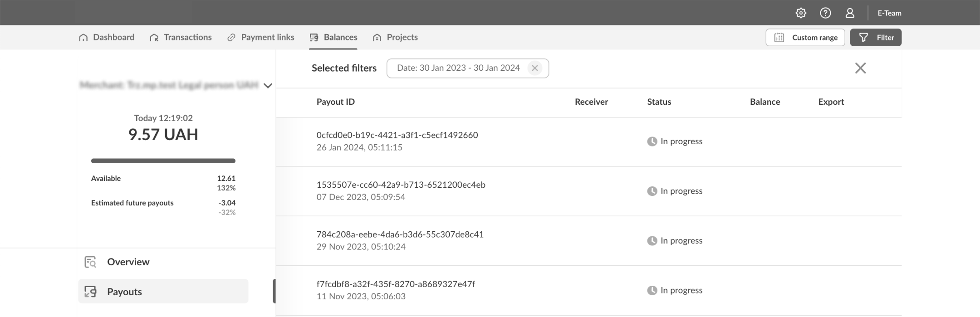Expand the merchant selector dropdown
Image resolution: width=980 pixels, height=317 pixels.
(268, 86)
